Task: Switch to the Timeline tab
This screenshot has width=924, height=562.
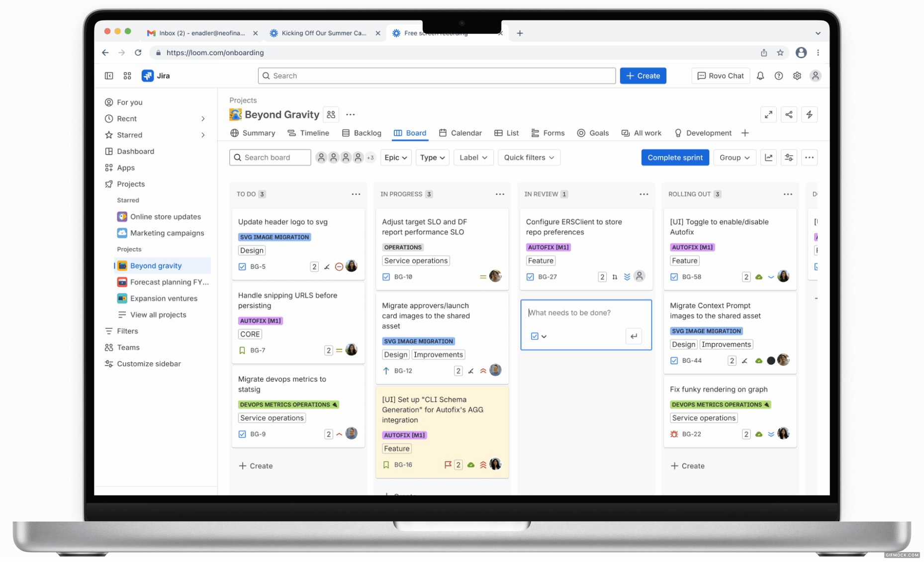Action: pos(308,133)
